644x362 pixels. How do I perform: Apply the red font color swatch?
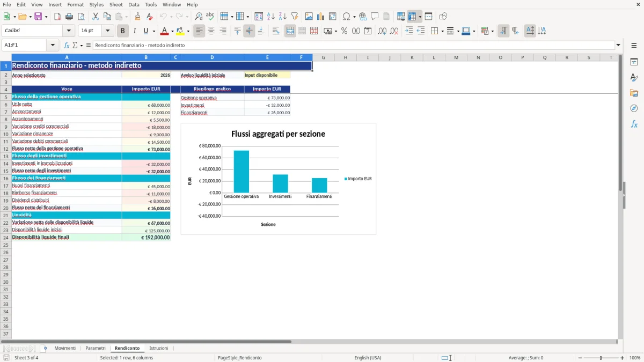(x=165, y=31)
